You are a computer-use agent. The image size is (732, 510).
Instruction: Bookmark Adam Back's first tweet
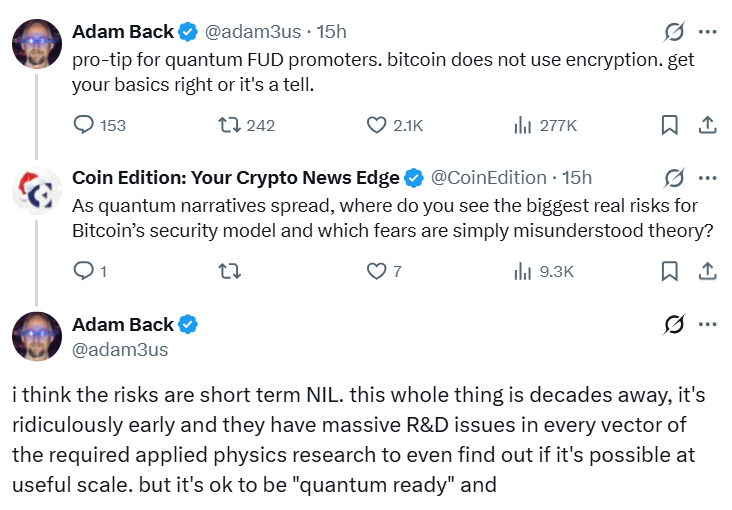670,125
